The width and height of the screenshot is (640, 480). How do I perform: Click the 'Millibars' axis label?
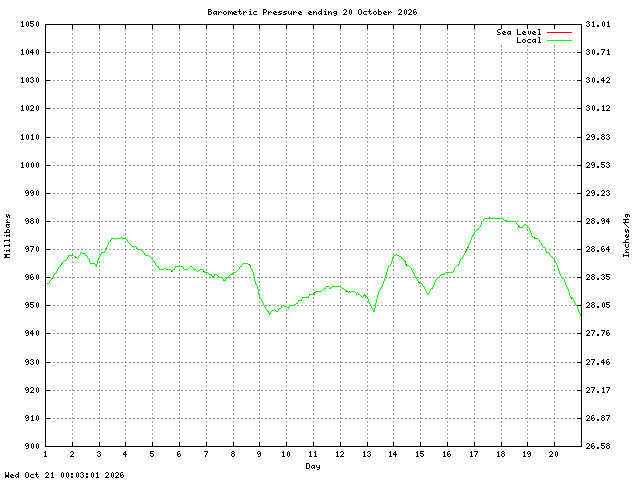tap(7, 236)
